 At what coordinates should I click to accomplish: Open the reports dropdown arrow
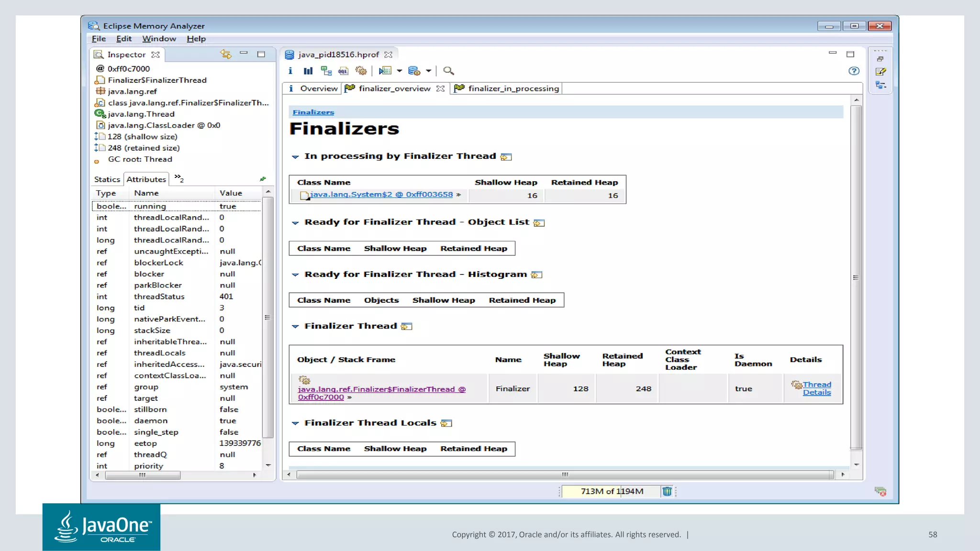point(399,71)
